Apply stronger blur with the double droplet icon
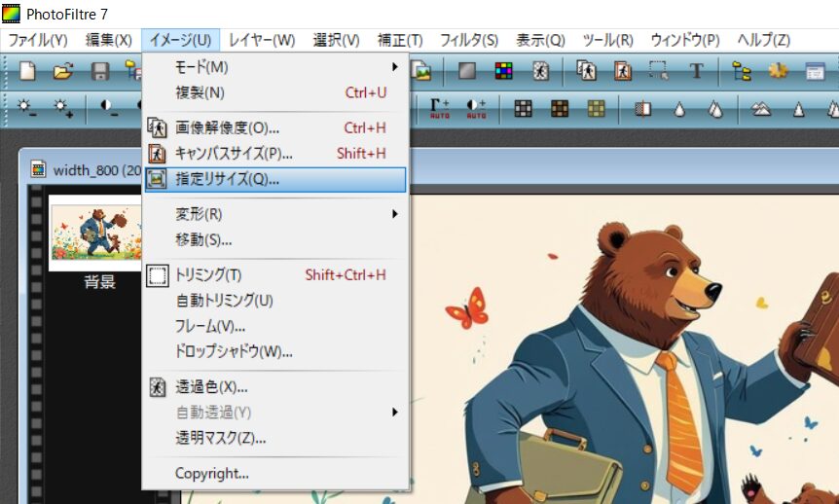 715,109
